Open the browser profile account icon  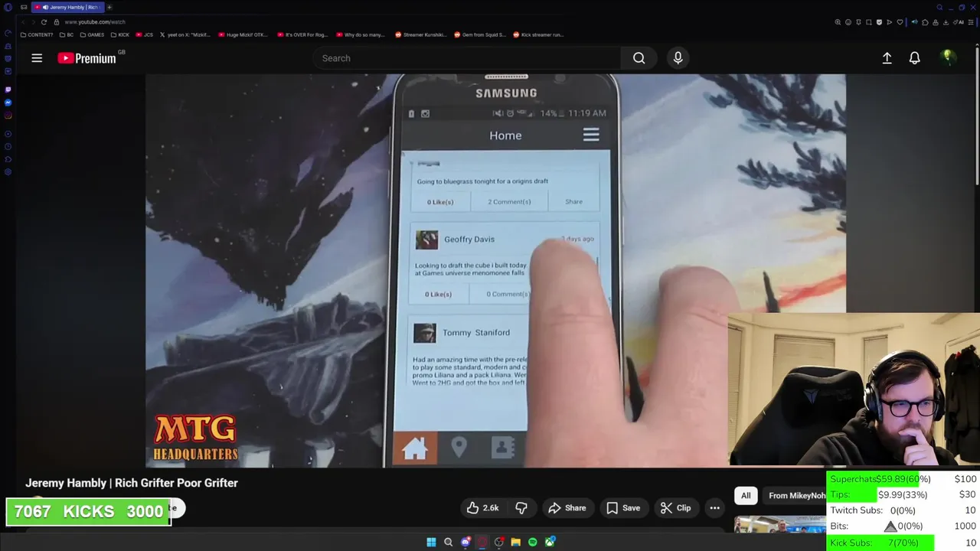tap(936, 22)
